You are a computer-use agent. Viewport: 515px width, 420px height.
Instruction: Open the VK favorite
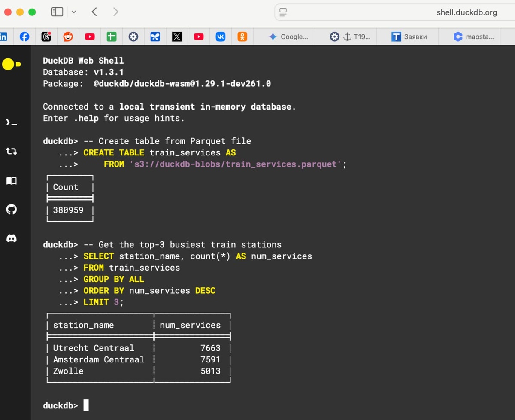[x=221, y=37]
